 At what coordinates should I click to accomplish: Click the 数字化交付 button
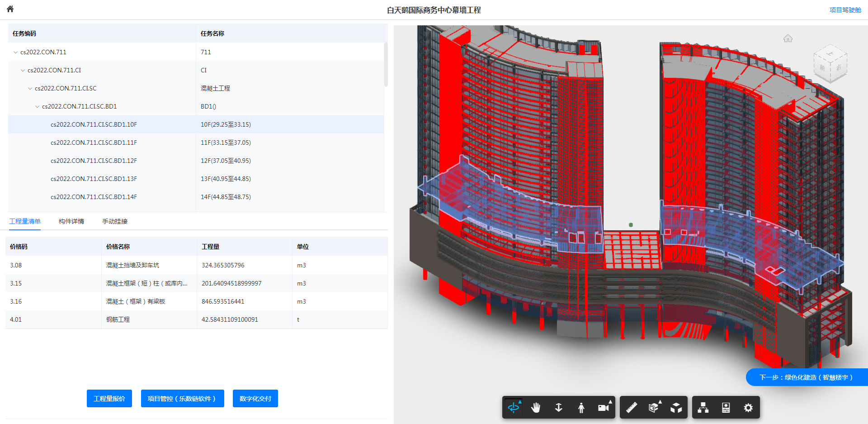point(255,399)
